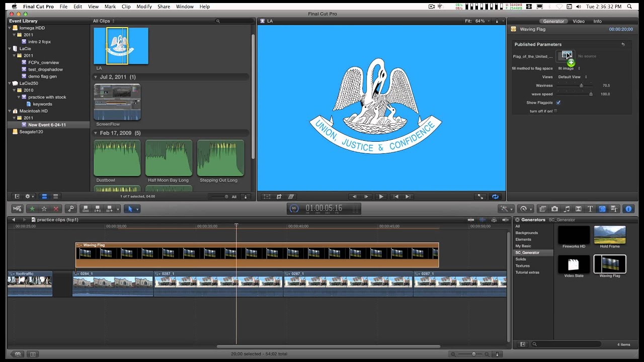
Task: Collapse the Feb 17, 2009 group
Action: 96,133
